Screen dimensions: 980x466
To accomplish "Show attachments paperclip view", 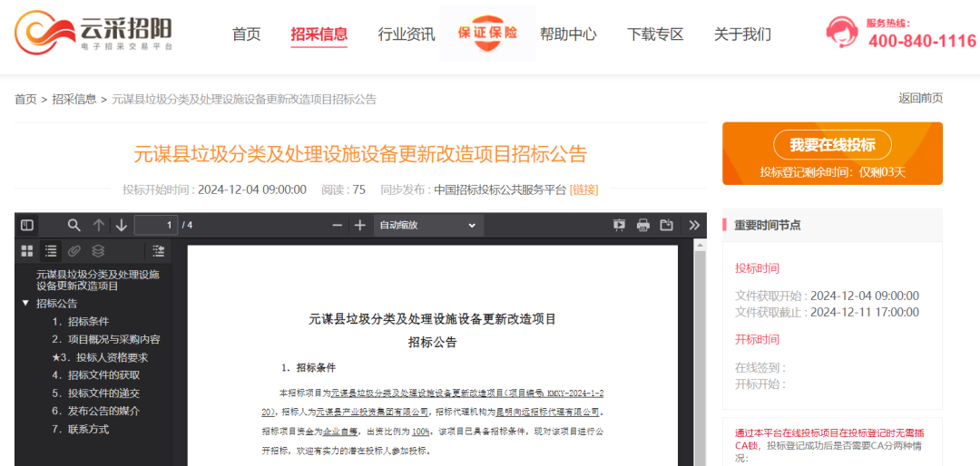I will pyautogui.click(x=74, y=251).
